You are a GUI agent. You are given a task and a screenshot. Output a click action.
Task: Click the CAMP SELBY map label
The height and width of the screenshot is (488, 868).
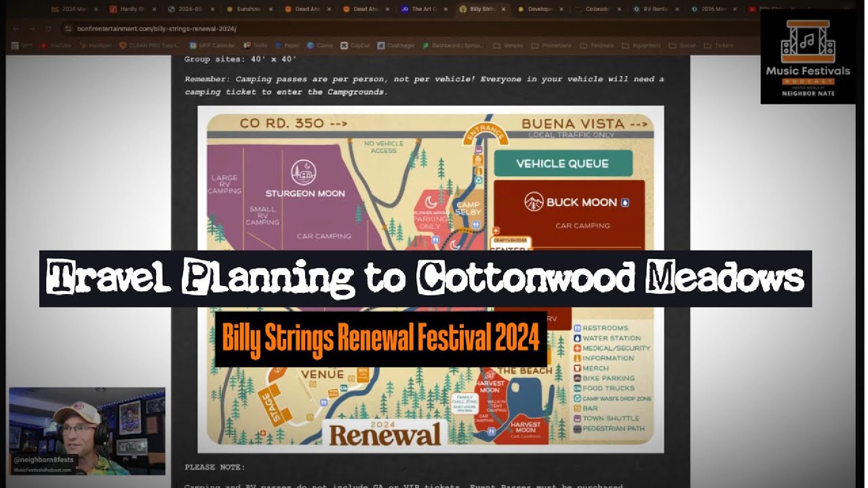pos(468,208)
